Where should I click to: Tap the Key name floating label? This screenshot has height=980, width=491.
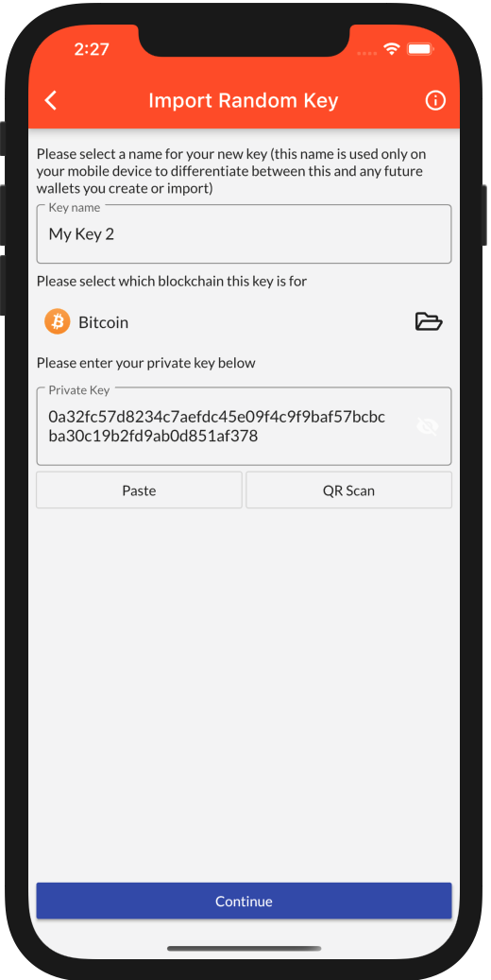[75, 208]
